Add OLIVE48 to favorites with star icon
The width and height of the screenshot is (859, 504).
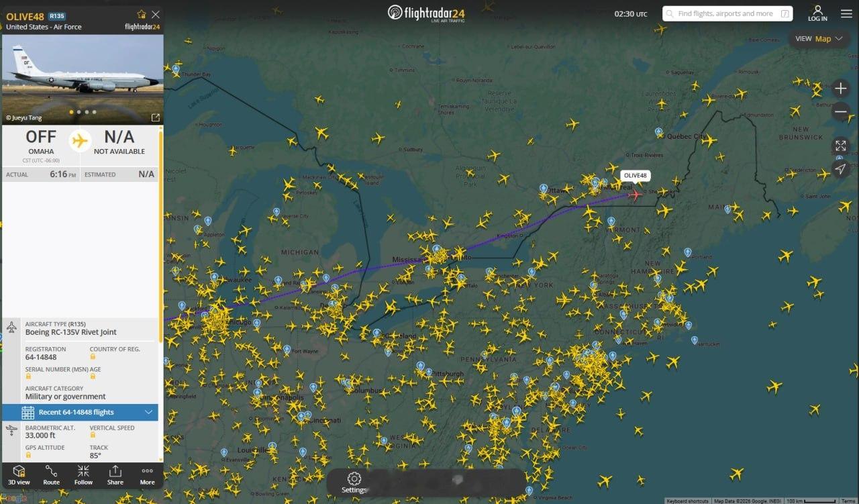[141, 14]
